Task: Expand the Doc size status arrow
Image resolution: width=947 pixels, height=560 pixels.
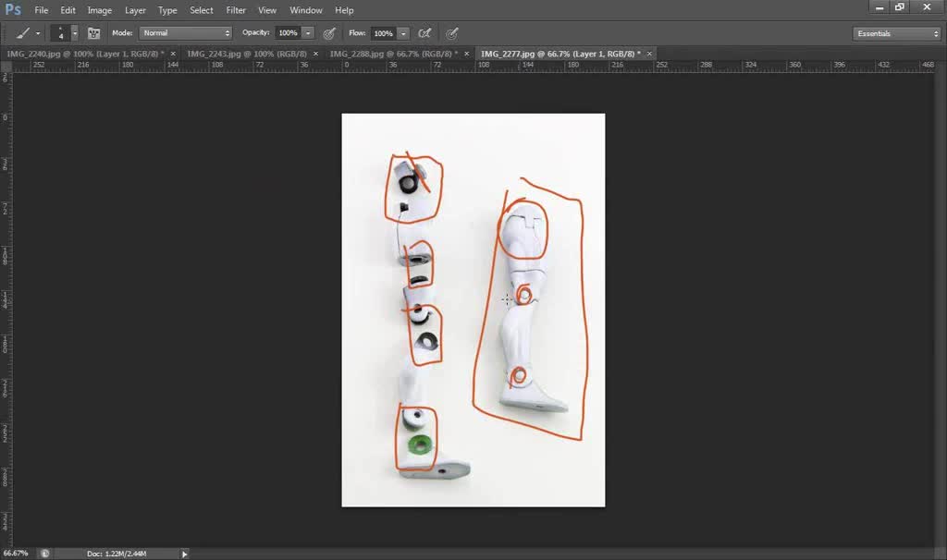Action: [184, 554]
